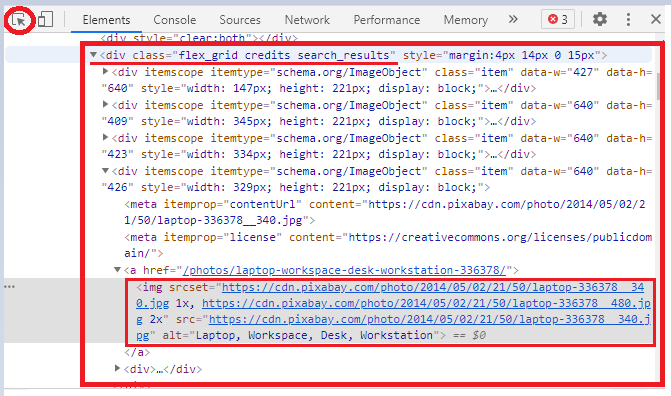
Task: Show more tabs chevron
Action: click(x=513, y=19)
